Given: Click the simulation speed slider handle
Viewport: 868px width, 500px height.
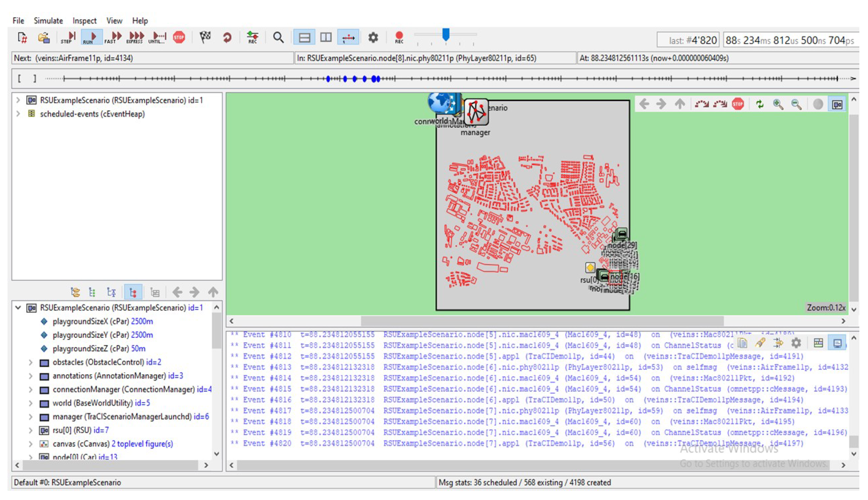Looking at the screenshot, I should pos(446,34).
